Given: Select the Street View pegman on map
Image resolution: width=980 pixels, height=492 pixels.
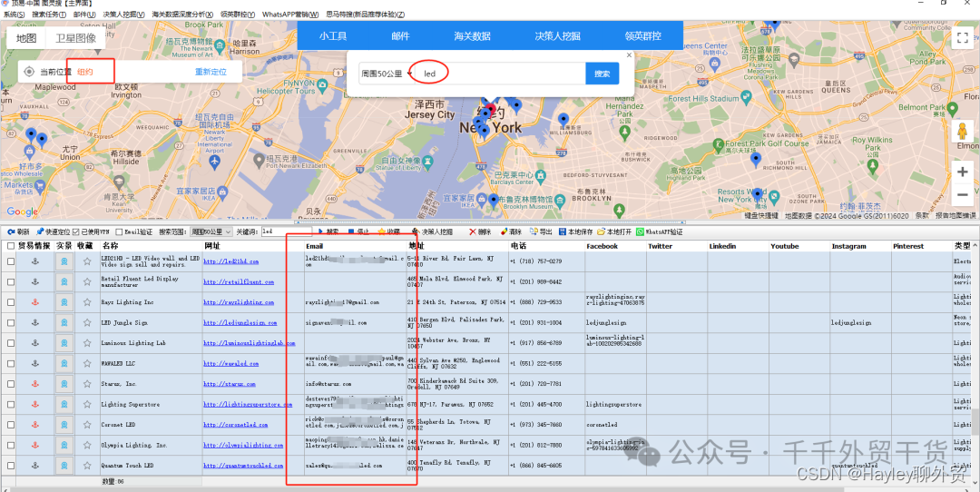Looking at the screenshot, I should [961, 132].
